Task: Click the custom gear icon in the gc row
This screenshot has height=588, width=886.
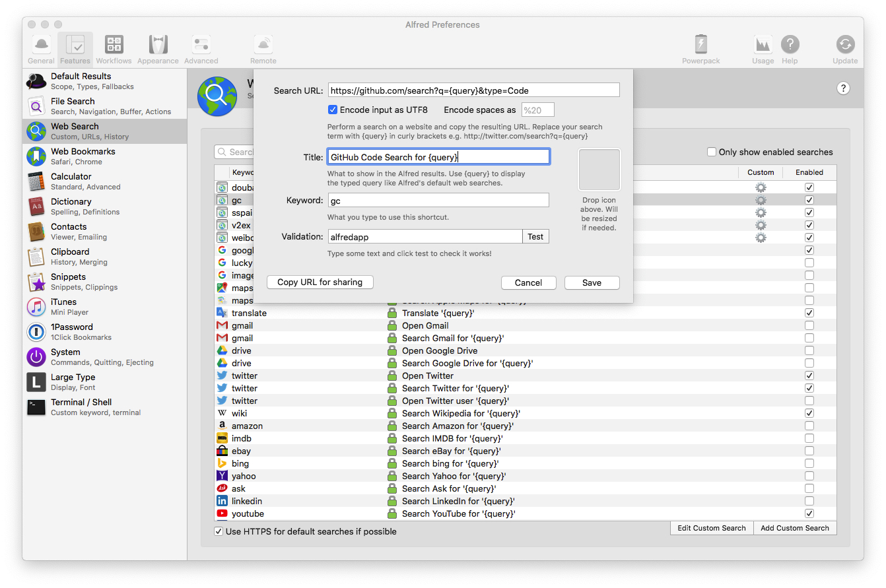Action: [761, 200]
